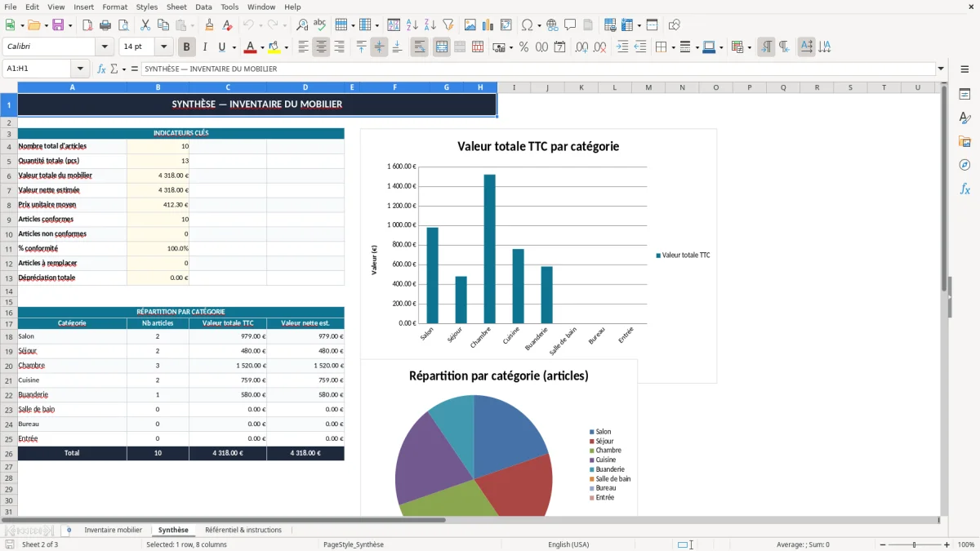The width and height of the screenshot is (980, 551).
Task: Click the Clear Direct Formatting icon
Action: tap(227, 25)
